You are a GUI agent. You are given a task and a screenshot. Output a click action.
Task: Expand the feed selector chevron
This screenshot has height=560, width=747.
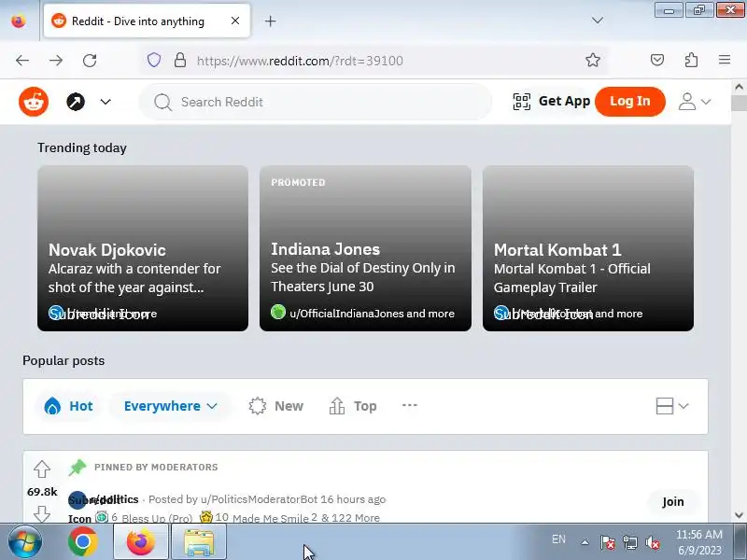[106, 102]
